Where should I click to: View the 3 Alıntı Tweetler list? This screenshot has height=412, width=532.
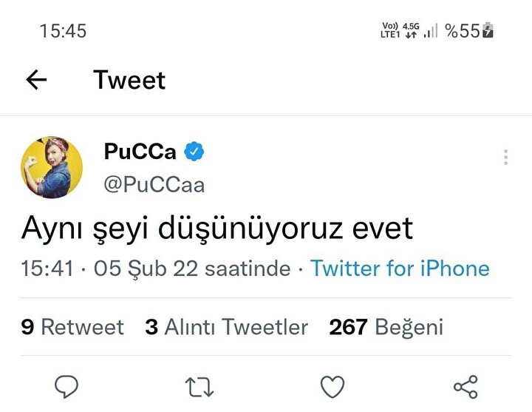pyautogui.click(x=226, y=327)
